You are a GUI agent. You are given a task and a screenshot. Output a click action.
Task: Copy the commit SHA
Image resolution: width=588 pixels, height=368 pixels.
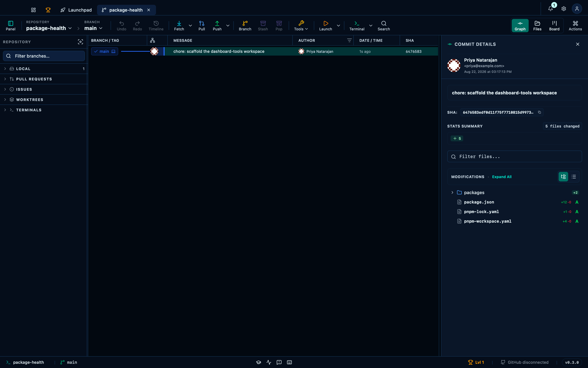(x=539, y=112)
